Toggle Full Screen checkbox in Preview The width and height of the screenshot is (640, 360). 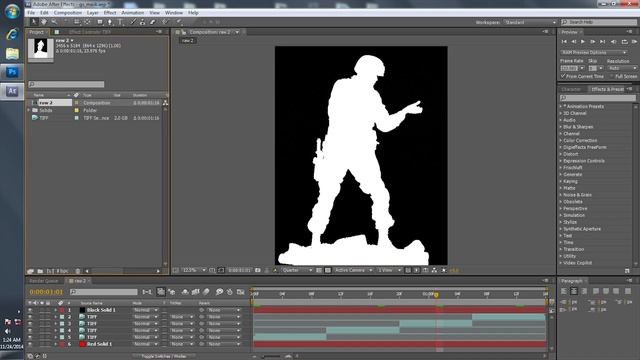pos(612,76)
